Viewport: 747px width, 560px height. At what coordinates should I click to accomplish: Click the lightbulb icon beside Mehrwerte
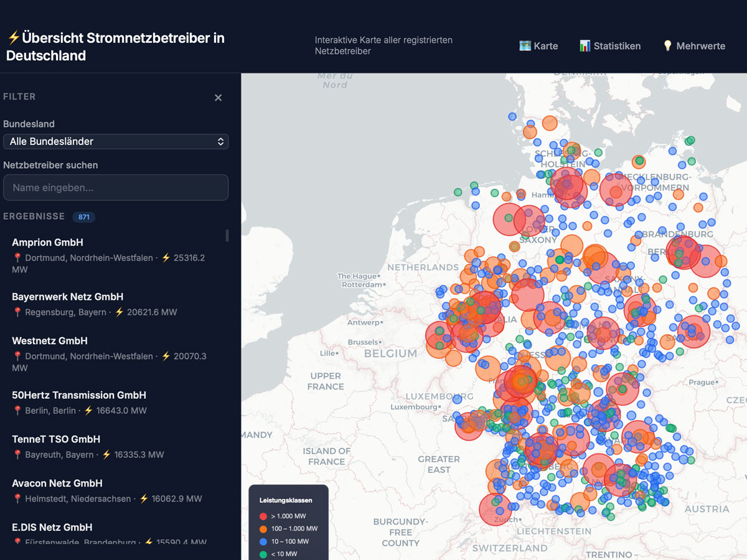667,46
